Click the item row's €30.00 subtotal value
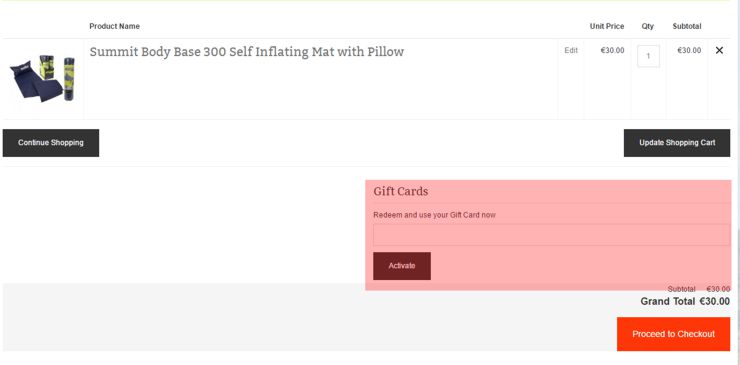The height and width of the screenshot is (365, 740). (x=689, y=50)
